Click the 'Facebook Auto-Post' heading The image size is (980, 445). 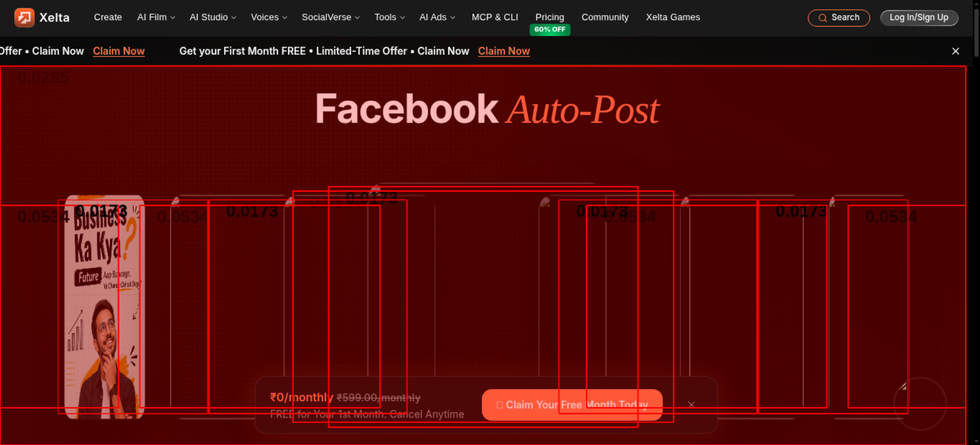click(487, 109)
